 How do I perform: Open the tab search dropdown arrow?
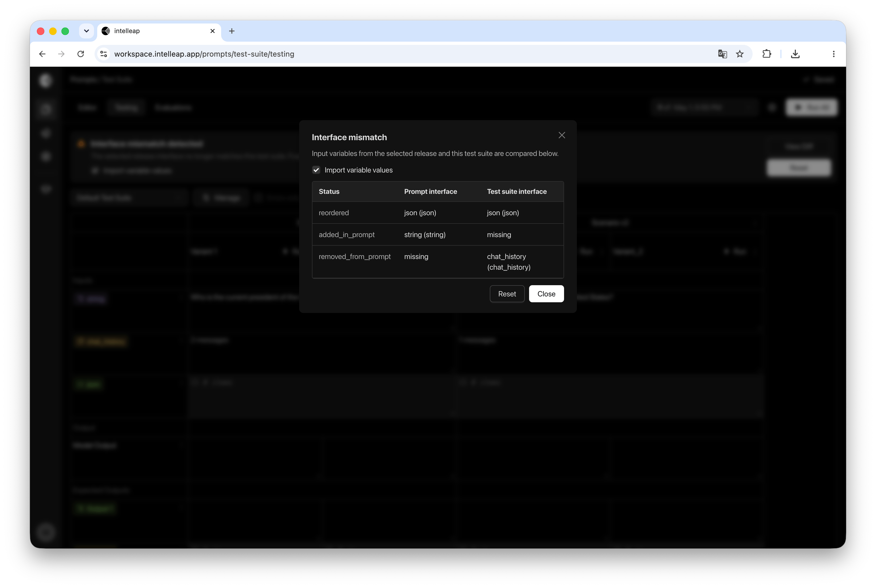click(x=87, y=31)
